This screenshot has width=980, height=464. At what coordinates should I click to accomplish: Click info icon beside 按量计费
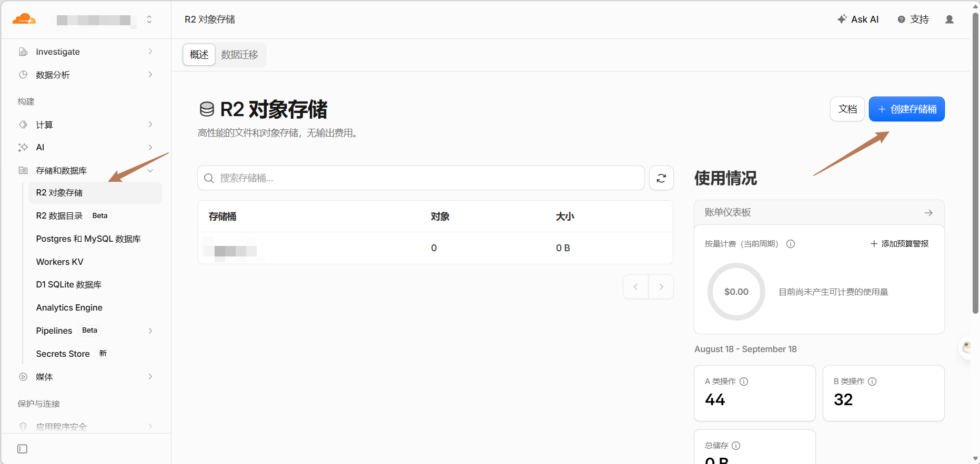click(791, 244)
